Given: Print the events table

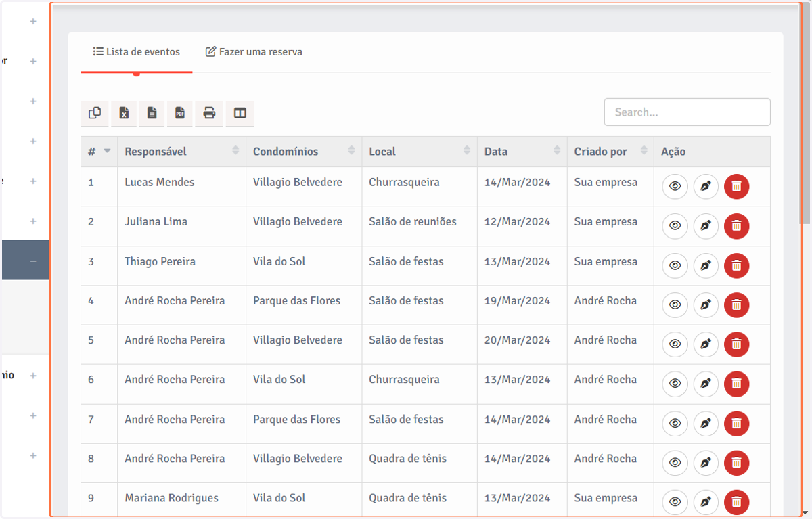Looking at the screenshot, I should point(209,114).
